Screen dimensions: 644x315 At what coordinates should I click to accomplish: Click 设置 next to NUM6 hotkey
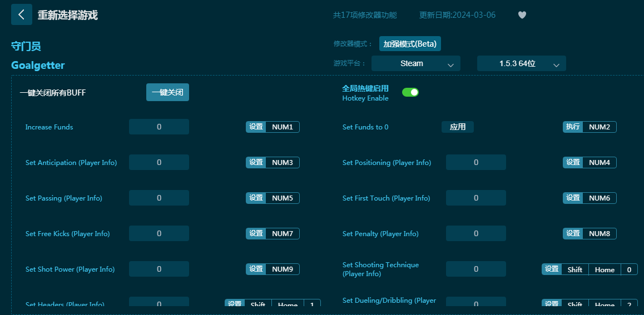pos(573,198)
